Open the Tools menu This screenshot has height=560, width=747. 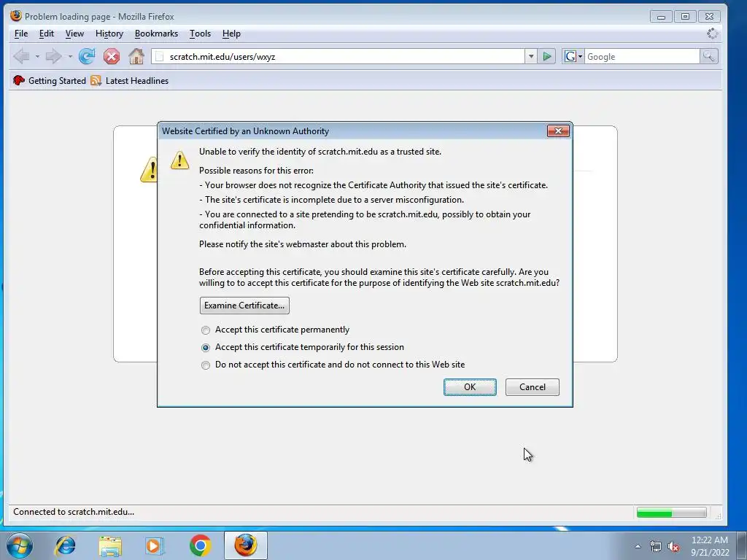click(200, 34)
